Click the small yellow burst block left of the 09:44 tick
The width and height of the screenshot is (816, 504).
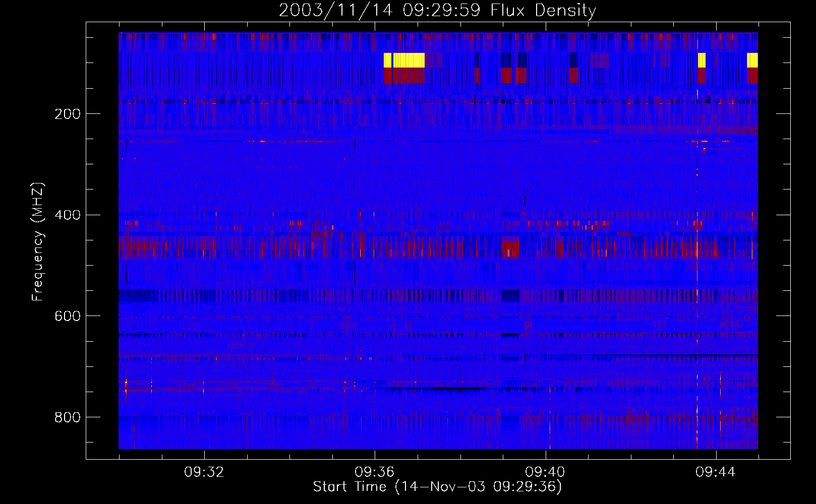point(702,60)
